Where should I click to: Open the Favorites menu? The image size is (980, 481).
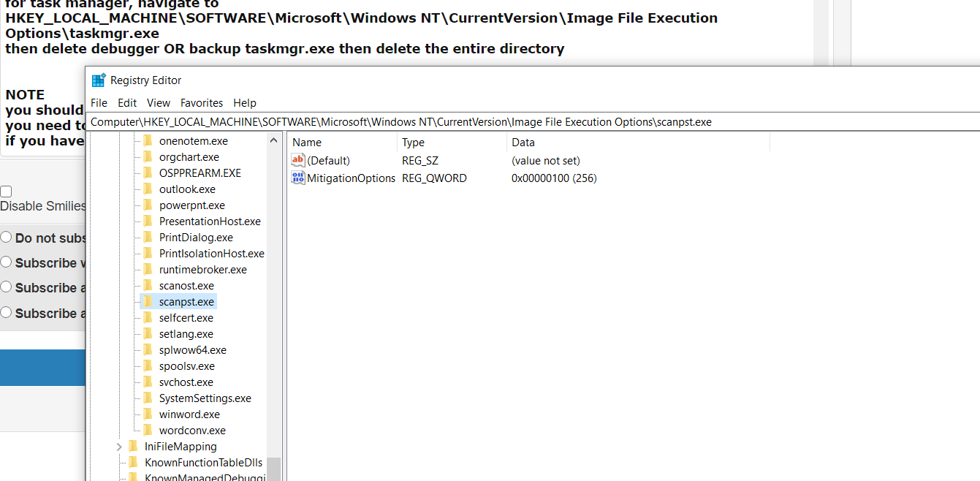point(202,103)
